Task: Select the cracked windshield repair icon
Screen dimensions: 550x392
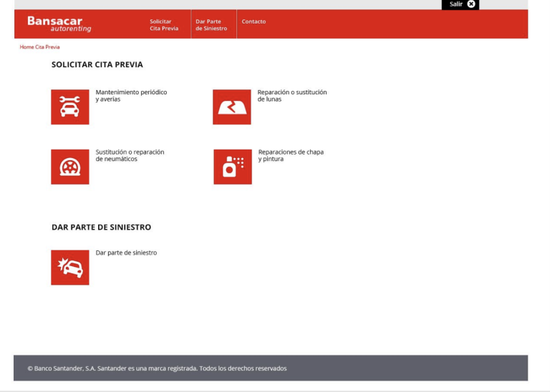Action: [x=231, y=107]
